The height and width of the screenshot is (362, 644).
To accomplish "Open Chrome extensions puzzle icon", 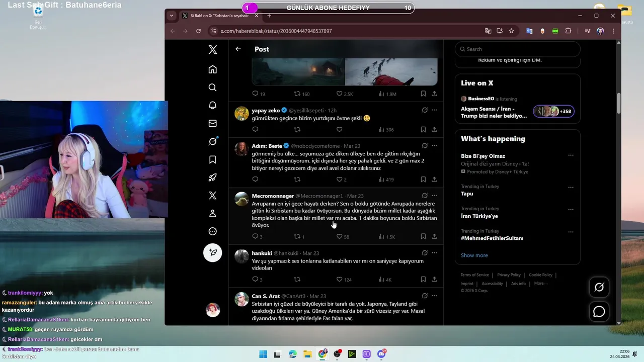I will pyautogui.click(x=568, y=31).
